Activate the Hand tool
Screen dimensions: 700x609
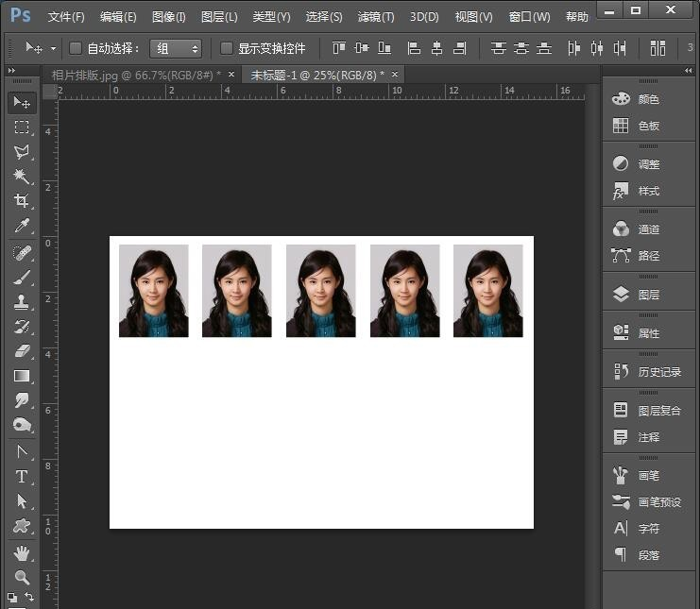point(21,552)
